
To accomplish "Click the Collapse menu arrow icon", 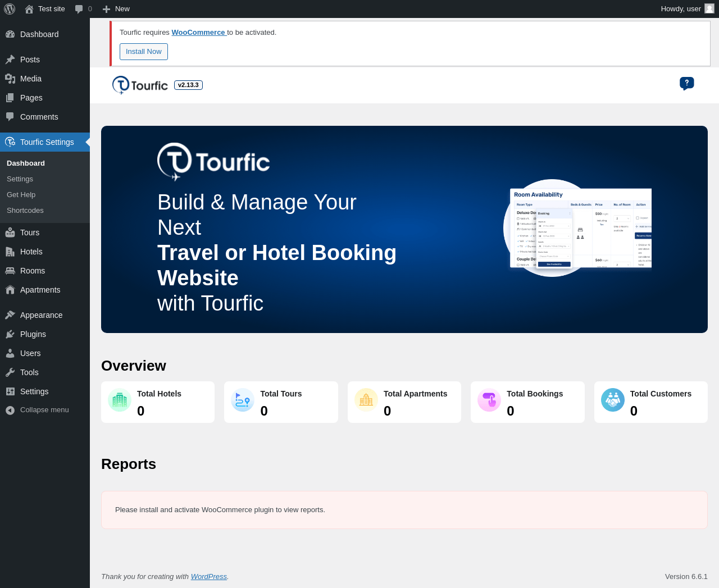I will tap(10, 410).
